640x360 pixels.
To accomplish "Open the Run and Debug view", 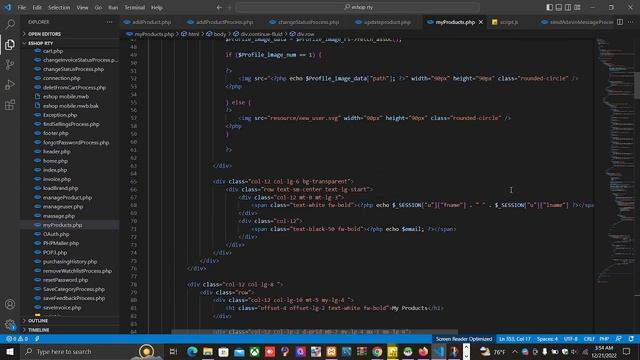I will (x=10, y=84).
